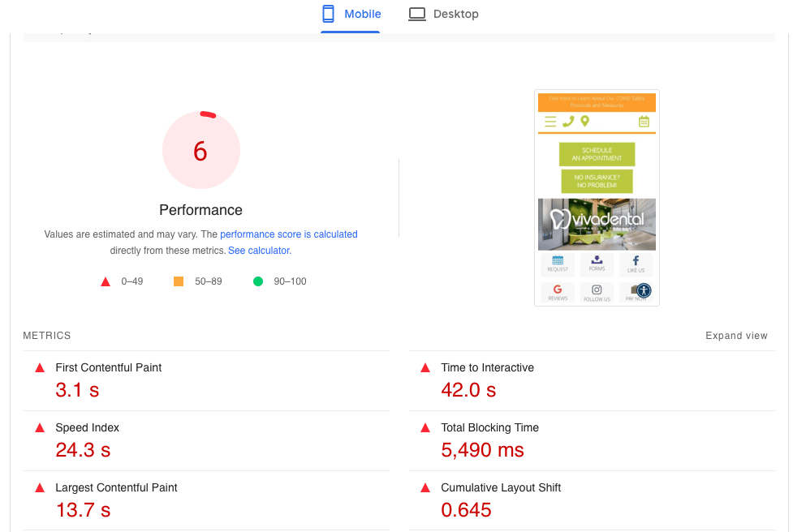Click the Performance score gauge showing 6
Viewport: 793px width, 532px height.
[200, 150]
